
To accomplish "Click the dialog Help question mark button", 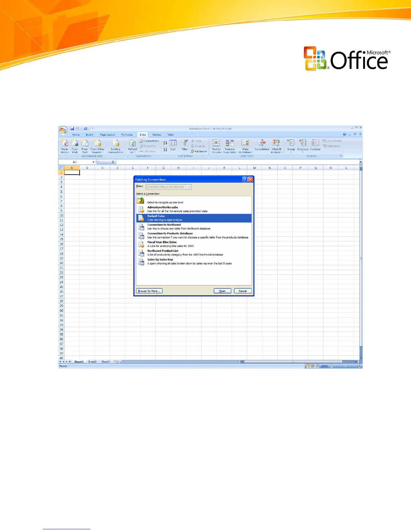I will point(244,179).
